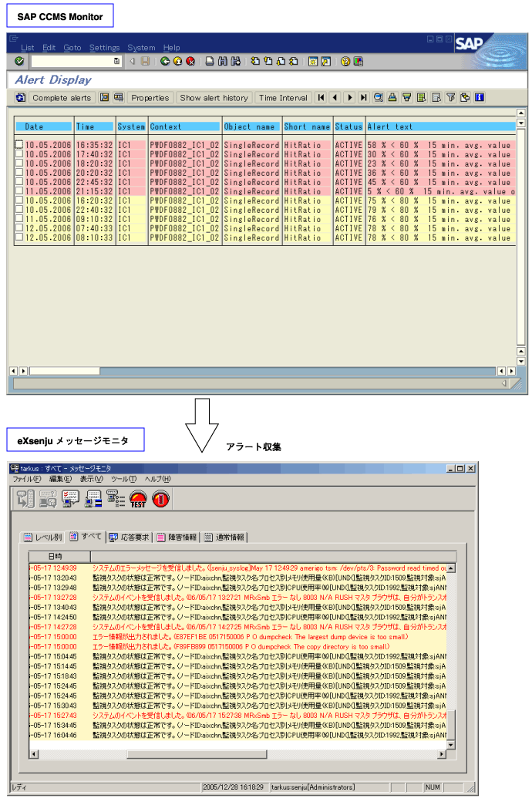
Task: Check the alert row 10.05.2006 16:20:32
Action: click(x=19, y=200)
